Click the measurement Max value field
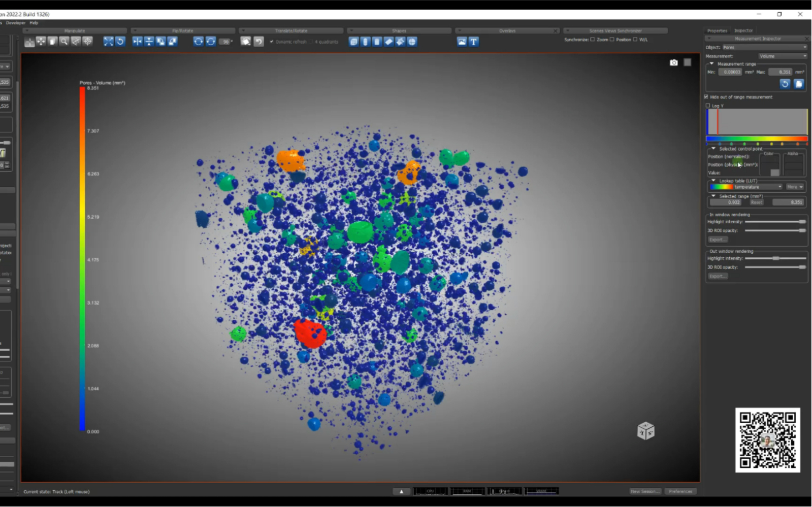Image resolution: width=812 pixels, height=507 pixels. pos(781,72)
